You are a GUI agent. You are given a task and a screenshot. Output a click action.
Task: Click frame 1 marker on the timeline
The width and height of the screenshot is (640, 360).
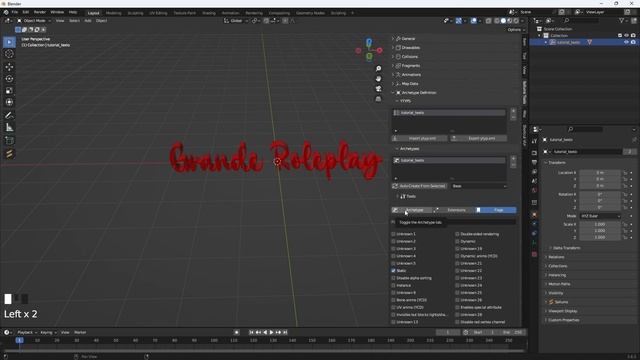[x=19, y=340]
